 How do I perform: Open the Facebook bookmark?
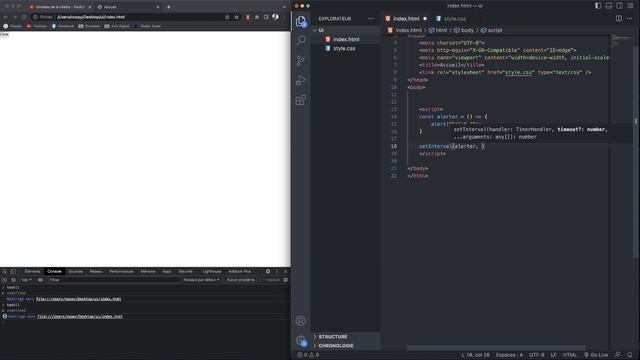pyautogui.click(x=63, y=26)
